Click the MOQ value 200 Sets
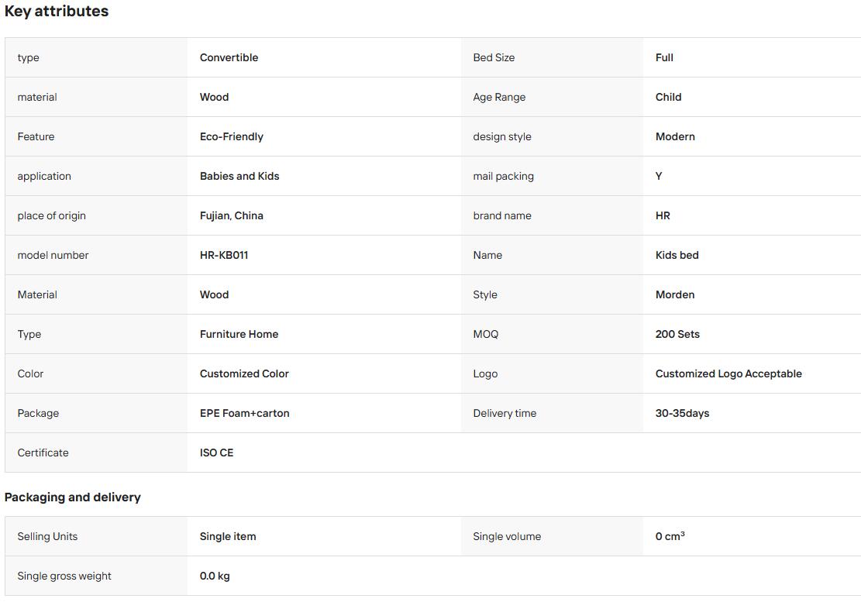This screenshot has width=861, height=616. pyautogui.click(x=677, y=335)
